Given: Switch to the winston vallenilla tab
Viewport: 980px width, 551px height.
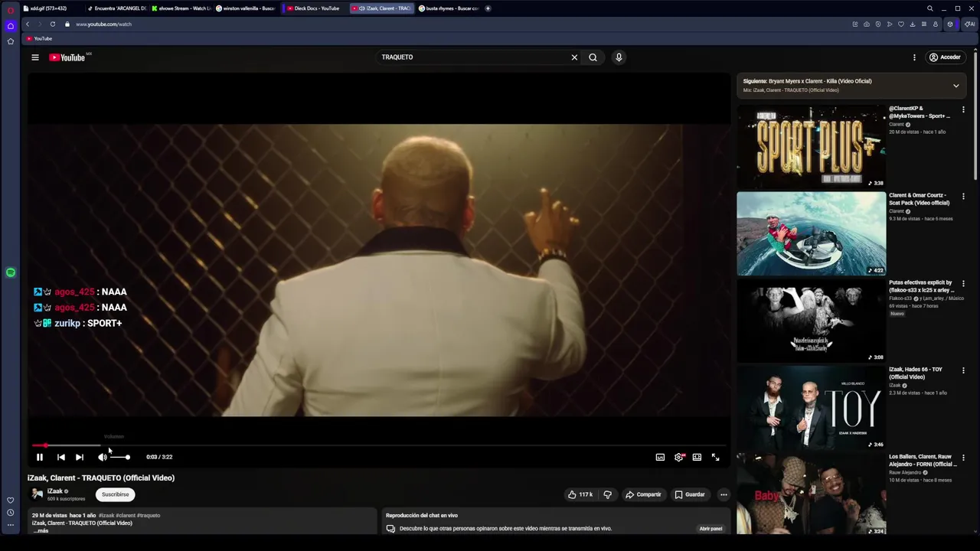Looking at the screenshot, I should [245, 8].
